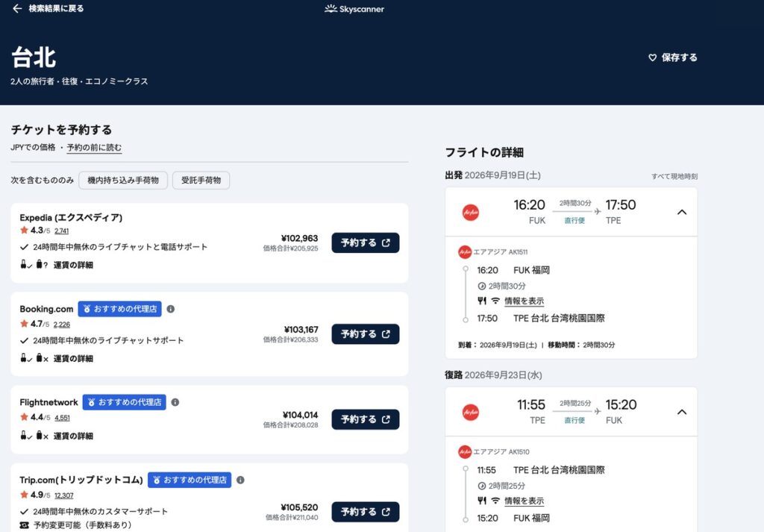
Task: Click the 保存する save label
Action: tap(679, 57)
